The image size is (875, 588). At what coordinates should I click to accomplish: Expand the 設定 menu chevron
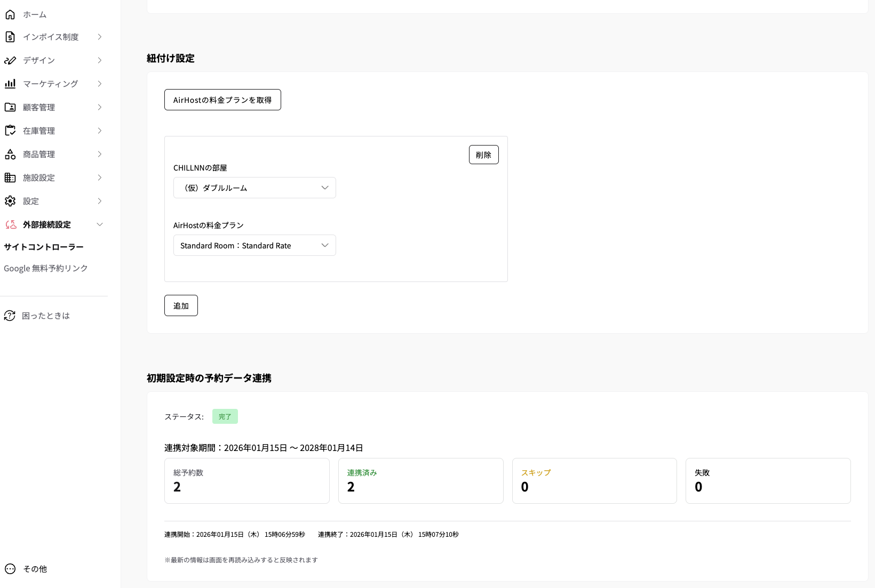(100, 201)
